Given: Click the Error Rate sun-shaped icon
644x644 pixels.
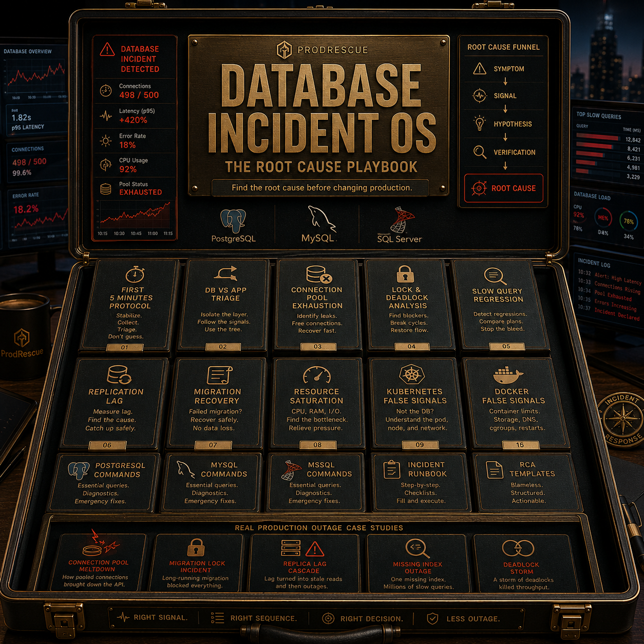Looking at the screenshot, I should [x=106, y=141].
